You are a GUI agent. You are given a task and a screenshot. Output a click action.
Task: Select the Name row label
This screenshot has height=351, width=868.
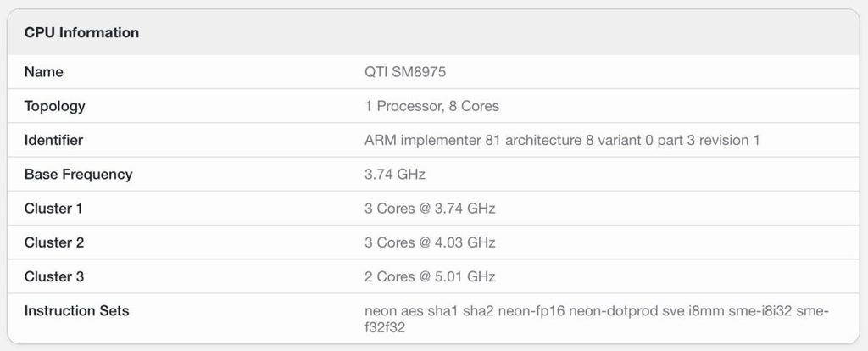click(x=44, y=72)
